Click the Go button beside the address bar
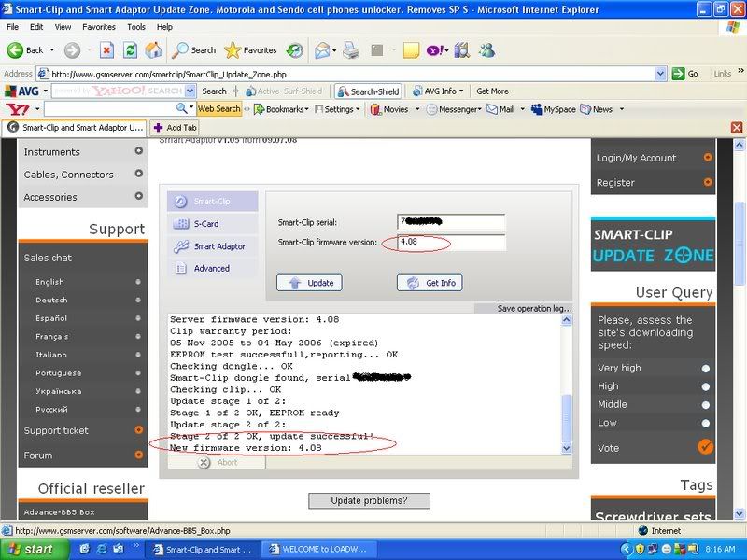The width and height of the screenshot is (747, 560). click(x=684, y=74)
